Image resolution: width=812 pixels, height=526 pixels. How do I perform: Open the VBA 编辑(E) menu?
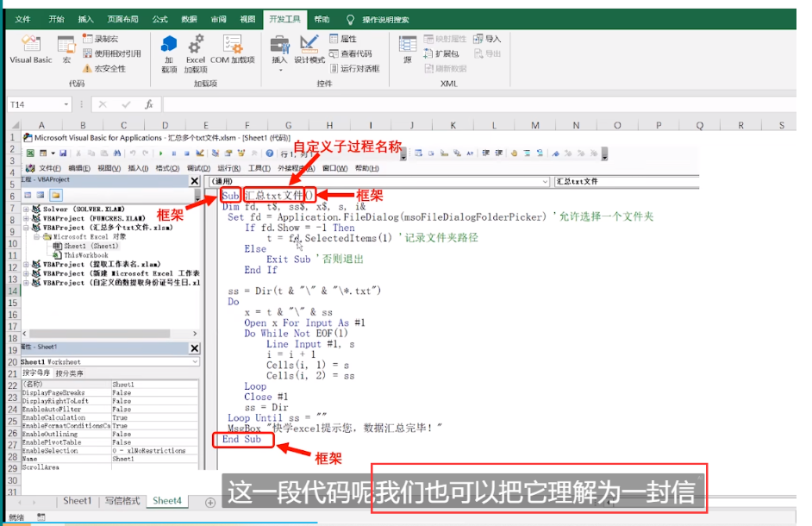[x=79, y=168]
